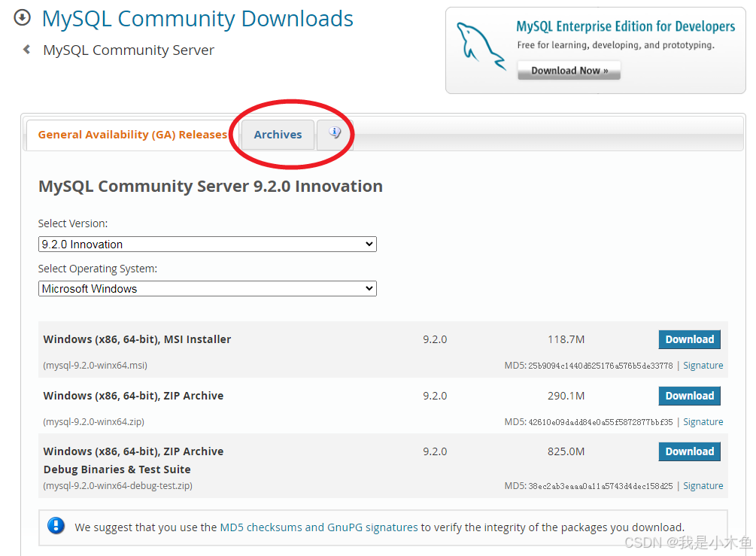756x556 pixels.
Task: Switch to the Archives tab
Action: (x=278, y=135)
